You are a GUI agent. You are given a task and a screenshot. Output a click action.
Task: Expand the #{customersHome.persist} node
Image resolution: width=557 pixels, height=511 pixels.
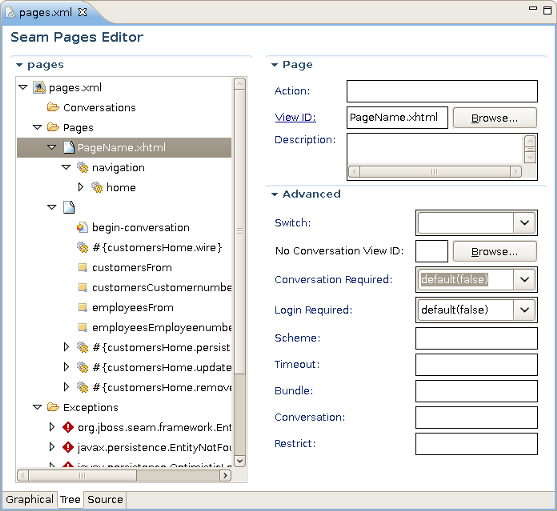[66, 347]
